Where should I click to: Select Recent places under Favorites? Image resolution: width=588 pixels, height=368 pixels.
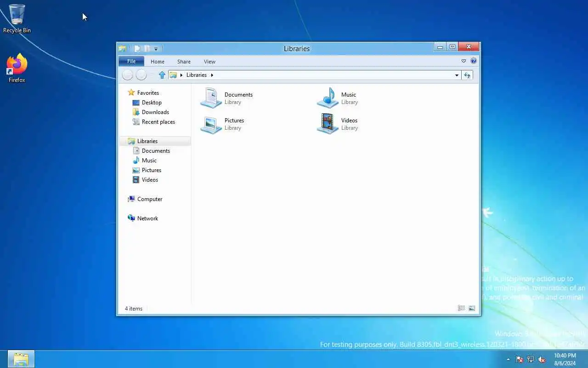(x=158, y=121)
